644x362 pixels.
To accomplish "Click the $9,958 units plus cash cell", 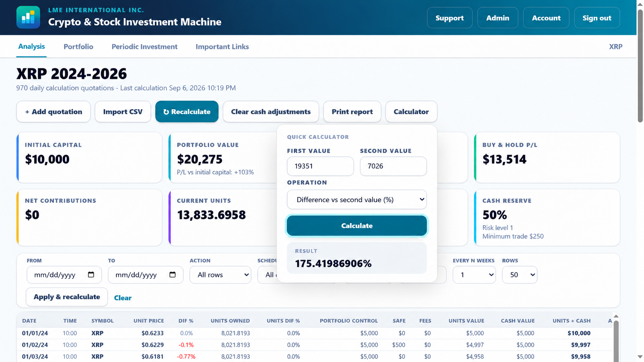I will coord(581,357).
